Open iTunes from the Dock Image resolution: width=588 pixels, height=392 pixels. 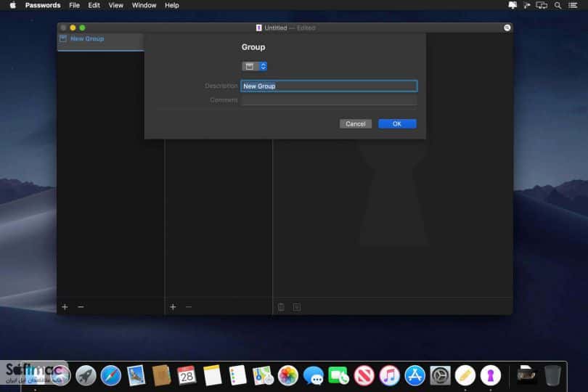(x=389, y=375)
